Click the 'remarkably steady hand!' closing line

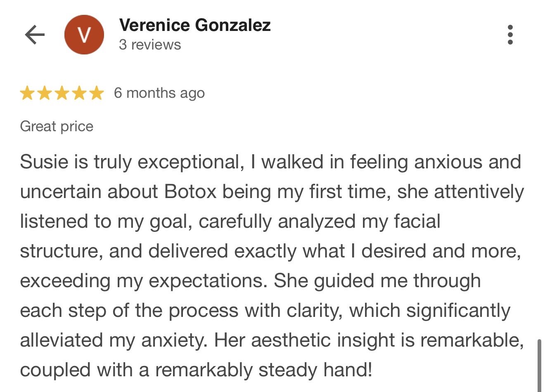(263, 370)
